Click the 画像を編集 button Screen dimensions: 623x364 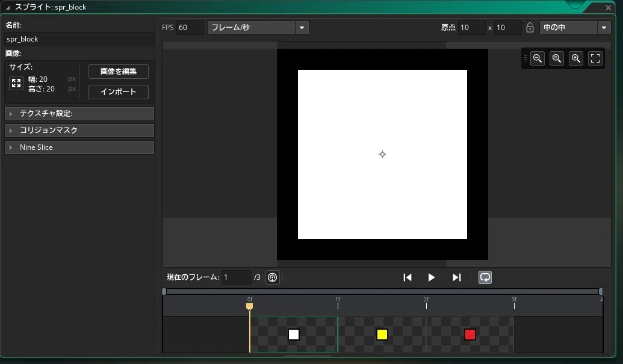click(x=119, y=72)
